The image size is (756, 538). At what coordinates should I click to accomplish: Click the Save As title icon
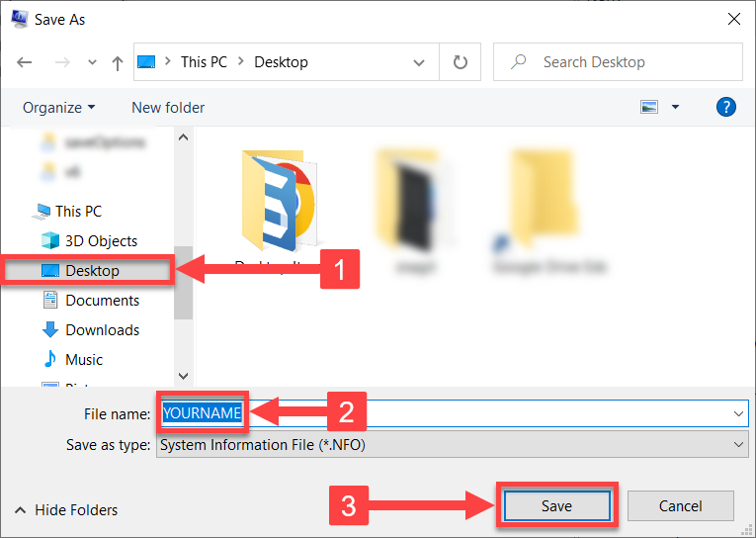tap(20, 20)
